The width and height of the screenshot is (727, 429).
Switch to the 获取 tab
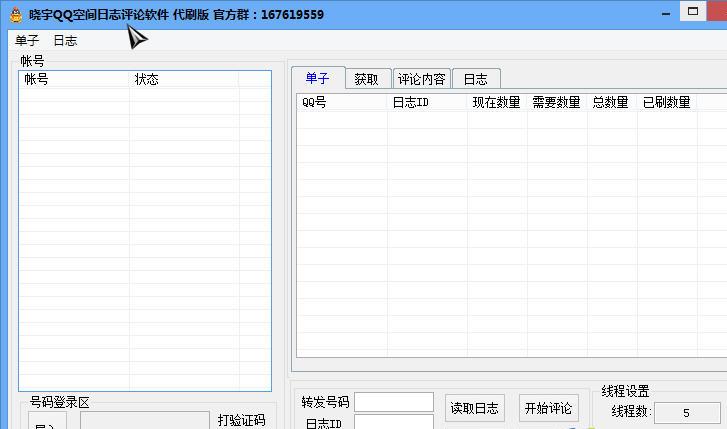tap(367, 79)
